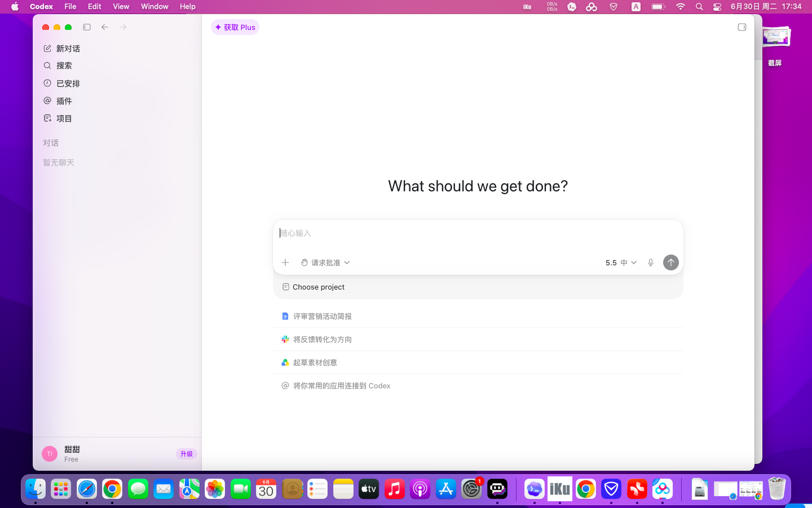
Task: Click the microphone dictation icon
Action: [x=651, y=262]
